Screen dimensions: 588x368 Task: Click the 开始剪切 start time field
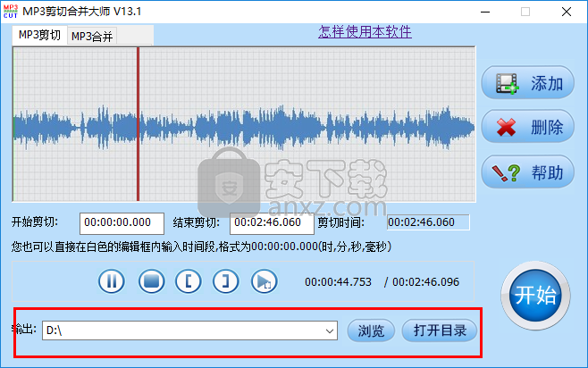click(122, 223)
